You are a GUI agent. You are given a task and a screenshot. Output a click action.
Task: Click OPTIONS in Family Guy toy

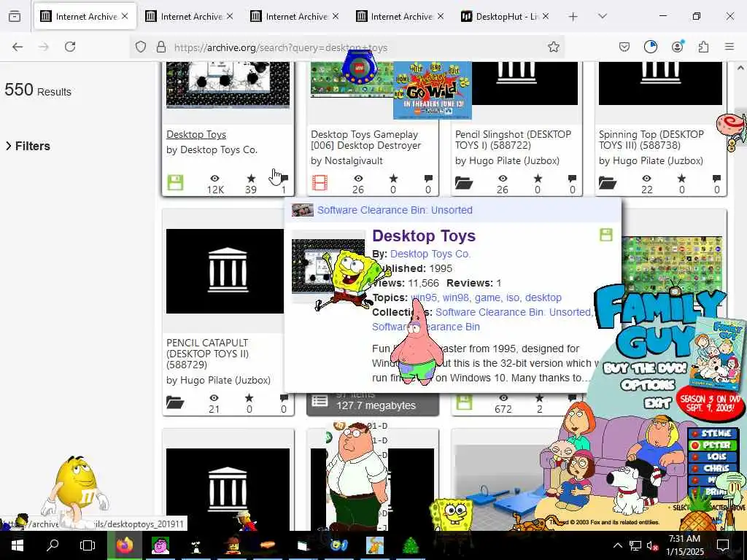tap(648, 385)
